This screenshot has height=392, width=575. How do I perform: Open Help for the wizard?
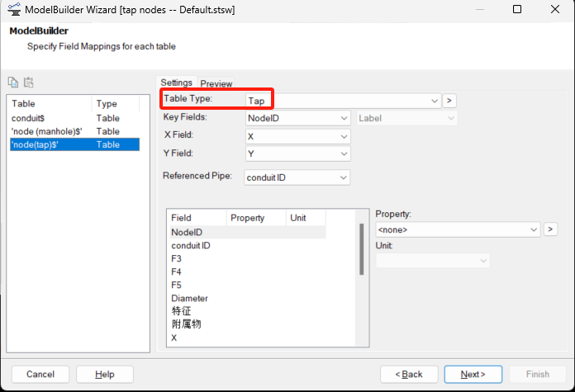[105, 374]
